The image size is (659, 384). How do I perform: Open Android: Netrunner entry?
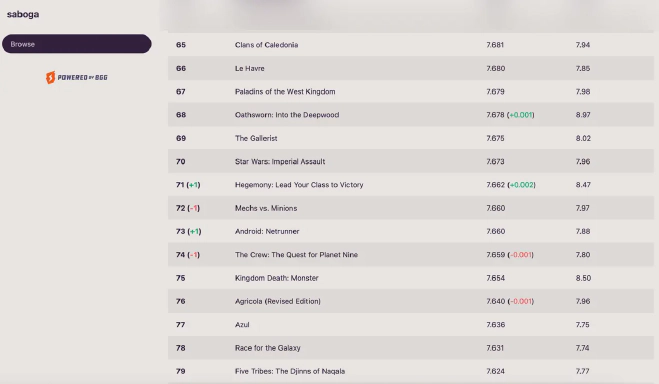pos(267,231)
